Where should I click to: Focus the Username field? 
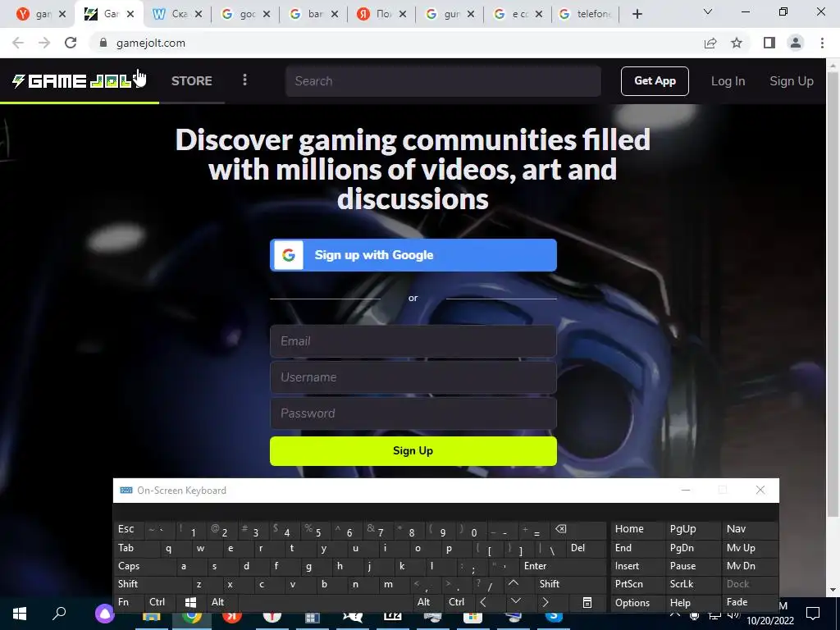[413, 377]
